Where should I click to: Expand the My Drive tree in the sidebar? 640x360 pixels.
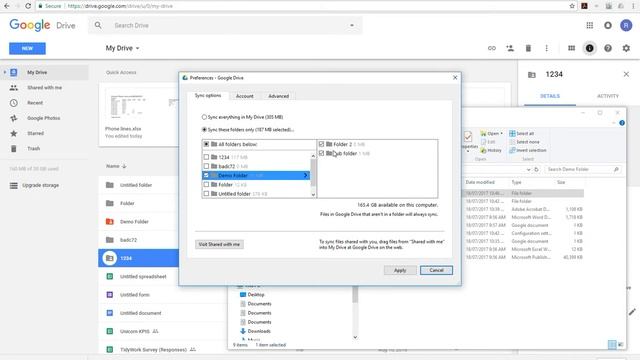5,72
